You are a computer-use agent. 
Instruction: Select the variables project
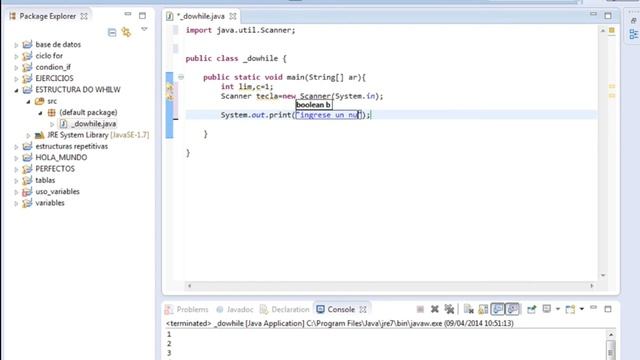[50, 203]
